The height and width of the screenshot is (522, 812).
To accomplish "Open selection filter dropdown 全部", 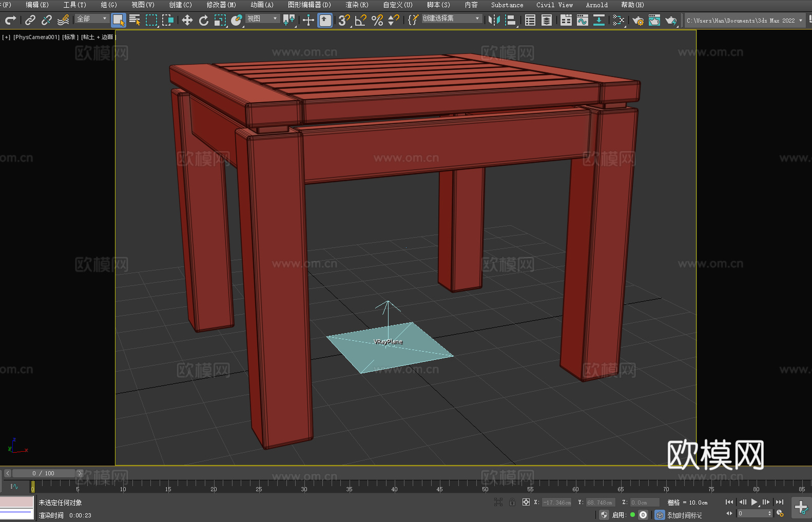I will coord(92,18).
